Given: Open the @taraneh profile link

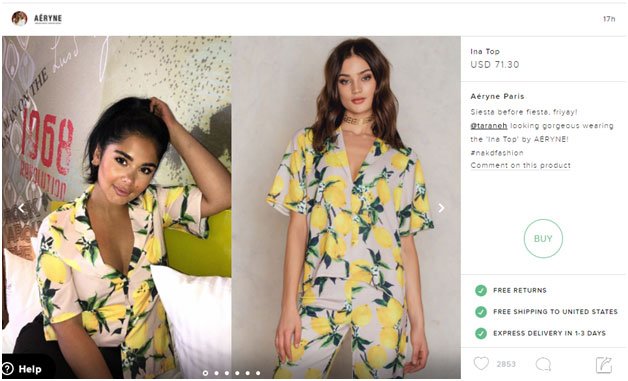Looking at the screenshot, I should 489,125.
